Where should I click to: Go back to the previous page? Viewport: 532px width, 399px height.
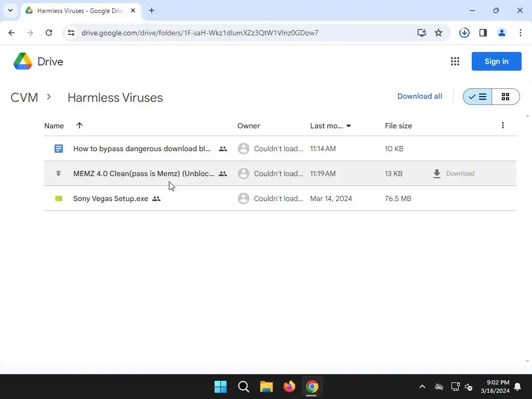tap(11, 33)
